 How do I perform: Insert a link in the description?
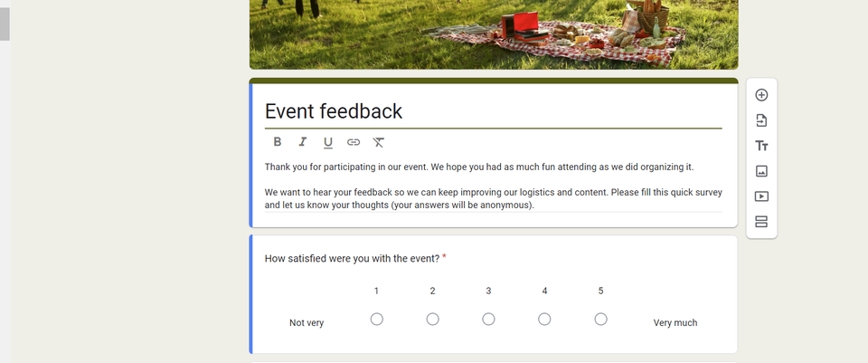pos(354,142)
